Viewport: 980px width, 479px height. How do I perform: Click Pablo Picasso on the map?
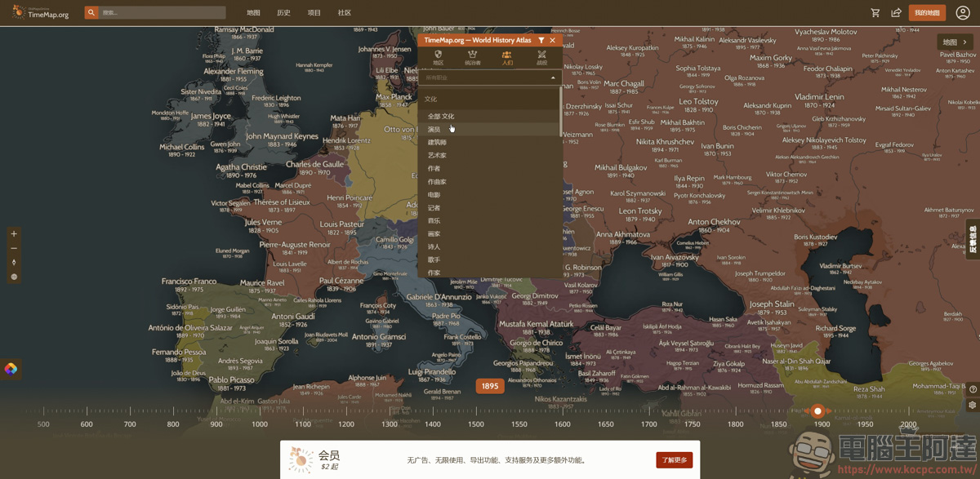(231, 380)
